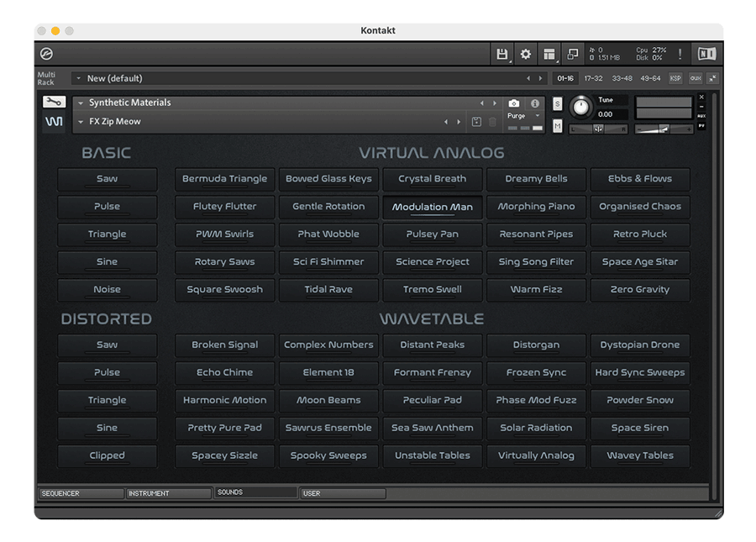Save the current snapshot
Screen dimensions: 756x542
(x=476, y=122)
